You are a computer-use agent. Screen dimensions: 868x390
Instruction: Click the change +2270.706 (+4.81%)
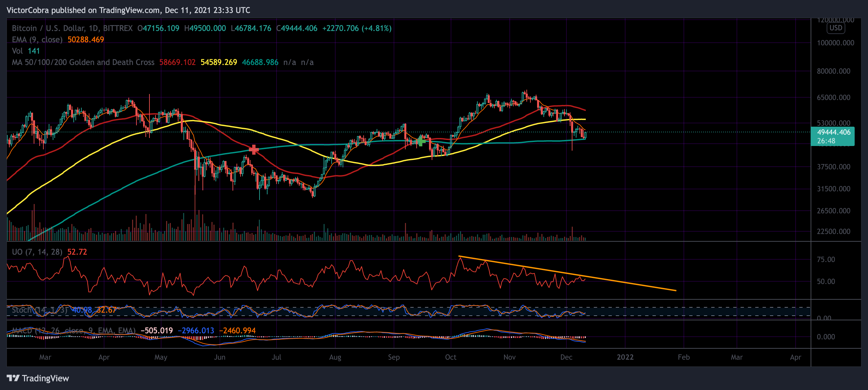[x=357, y=28]
